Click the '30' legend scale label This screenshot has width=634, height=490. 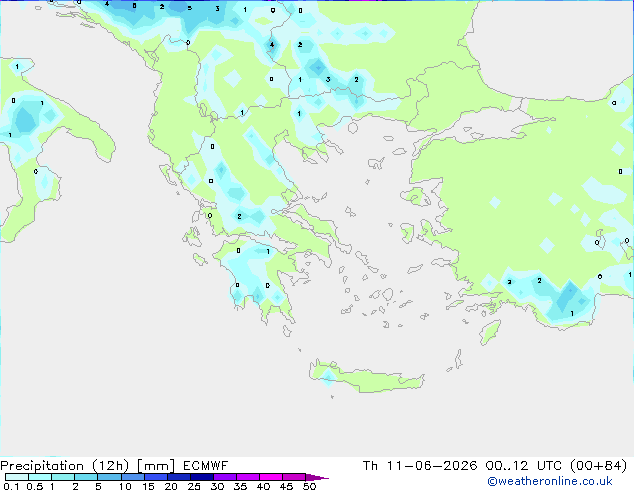click(217, 486)
